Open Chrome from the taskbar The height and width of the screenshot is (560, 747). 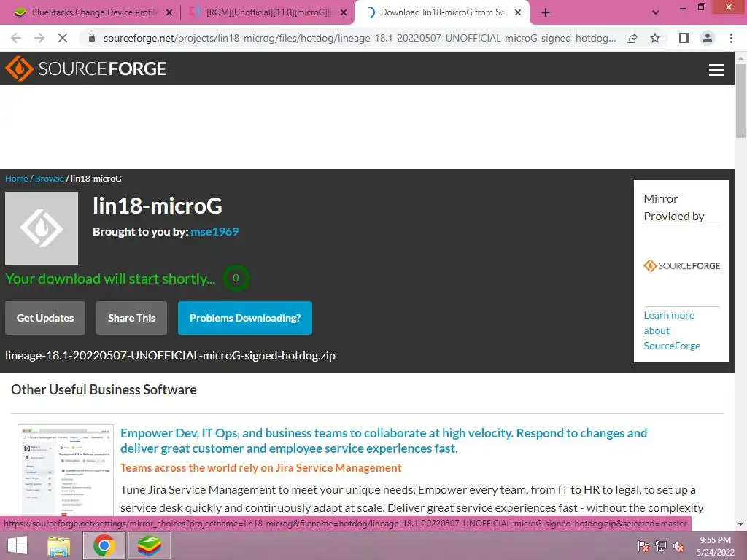(104, 545)
